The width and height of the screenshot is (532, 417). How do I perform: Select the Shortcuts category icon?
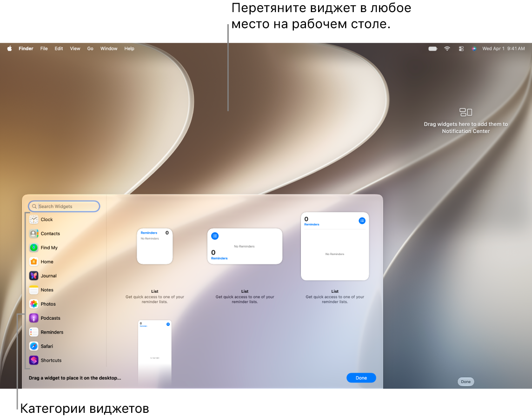point(33,360)
